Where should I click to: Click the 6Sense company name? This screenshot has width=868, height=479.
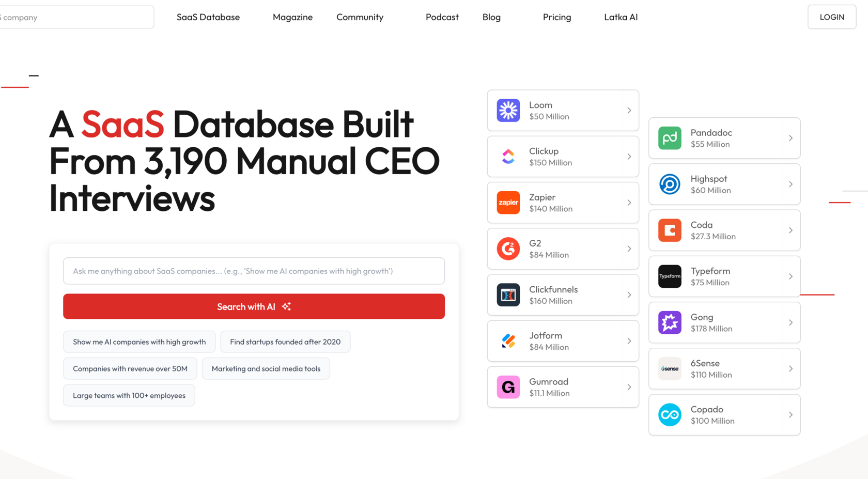click(705, 363)
